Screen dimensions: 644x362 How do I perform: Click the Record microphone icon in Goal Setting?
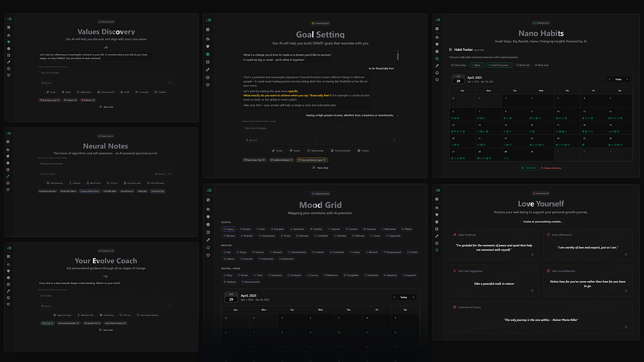(x=251, y=140)
